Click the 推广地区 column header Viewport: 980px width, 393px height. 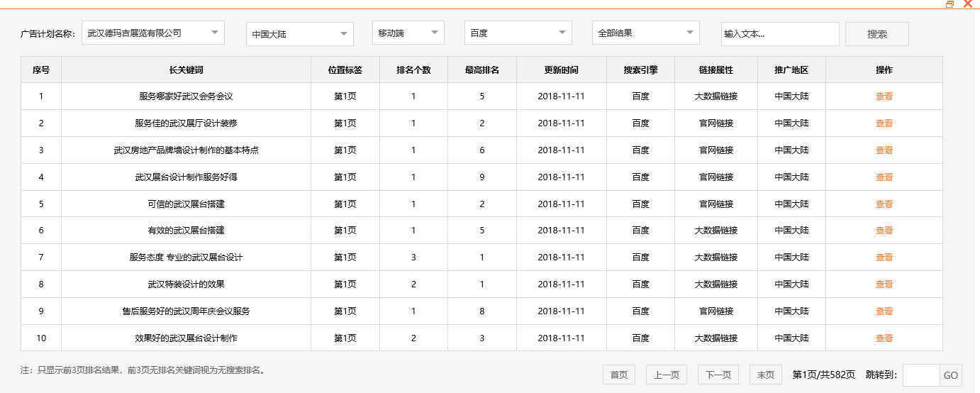click(x=791, y=70)
